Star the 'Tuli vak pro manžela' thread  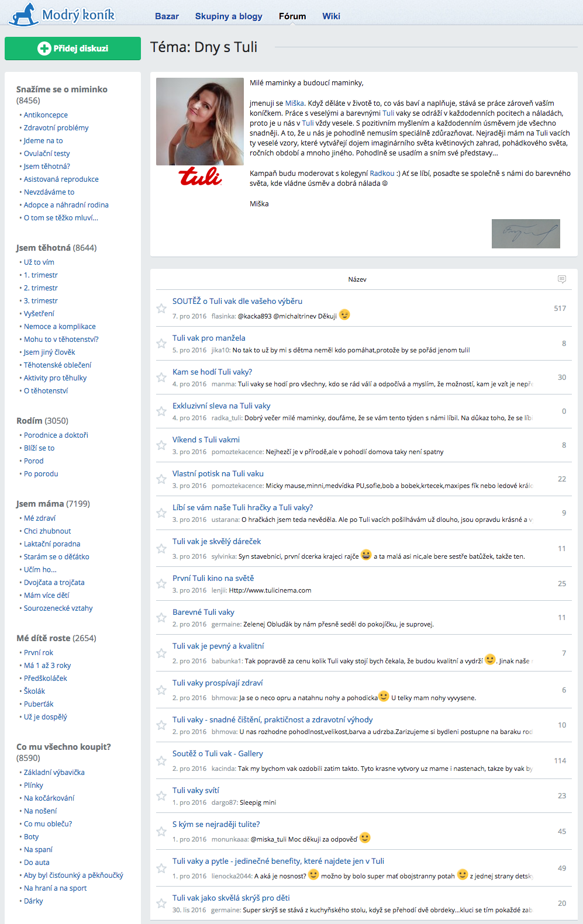[x=161, y=343]
